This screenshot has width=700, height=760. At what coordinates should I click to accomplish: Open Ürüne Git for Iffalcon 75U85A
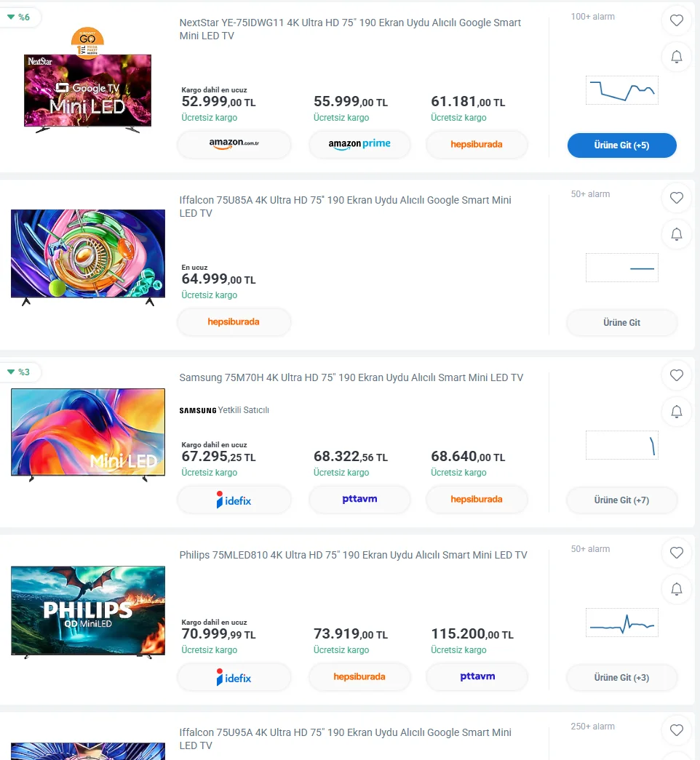(621, 322)
